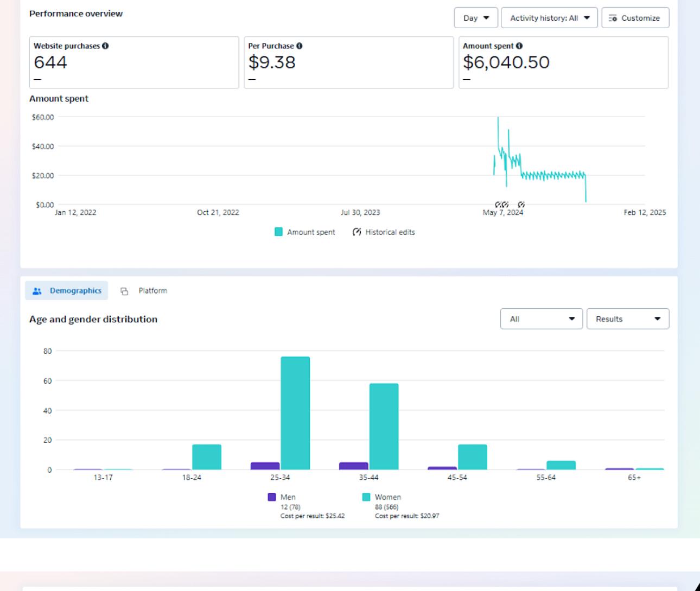This screenshot has height=591, width=700.
Task: Click the Historical edits legend icon
Action: 357,232
